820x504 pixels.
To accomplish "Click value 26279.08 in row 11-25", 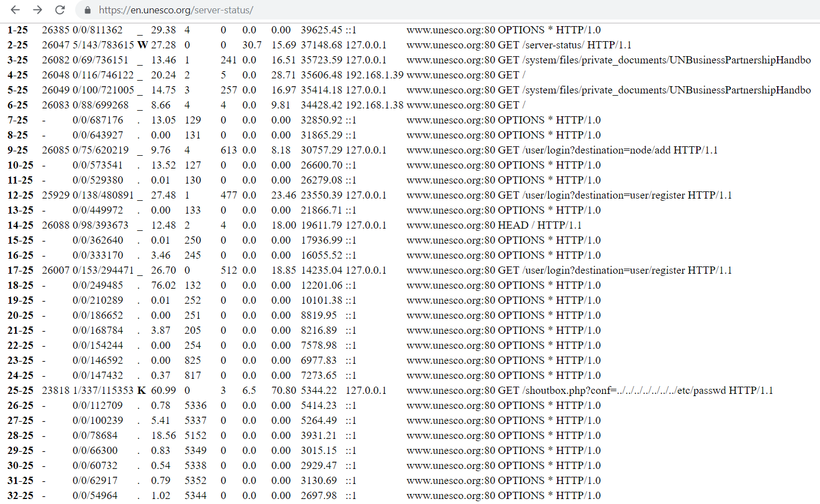I will 322,180.
